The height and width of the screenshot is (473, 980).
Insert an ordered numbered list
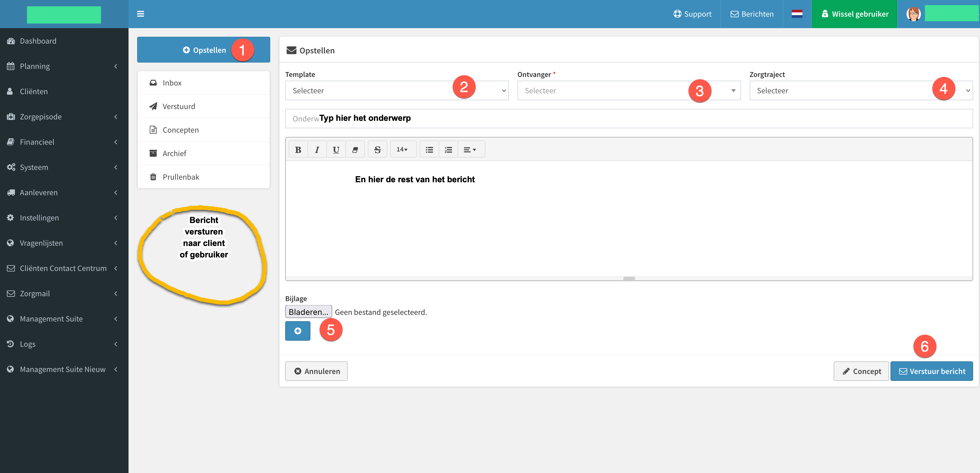pyautogui.click(x=448, y=150)
